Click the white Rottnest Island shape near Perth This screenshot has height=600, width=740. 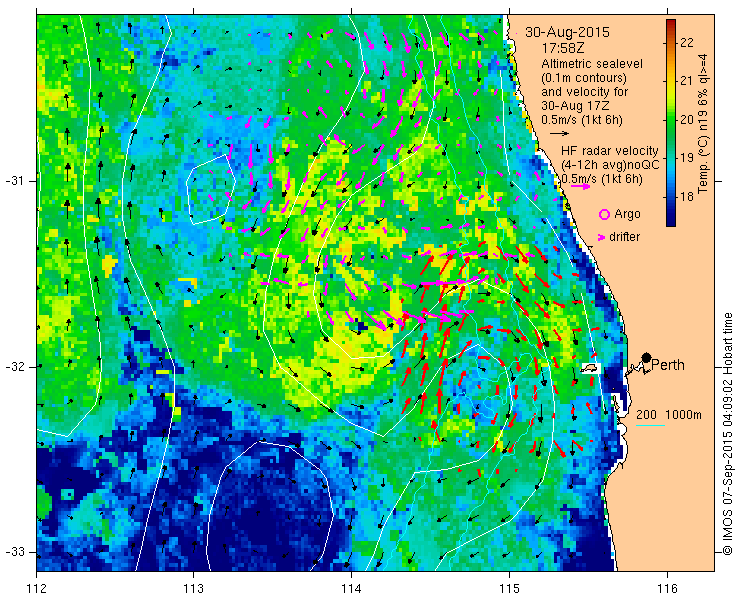pos(589,368)
